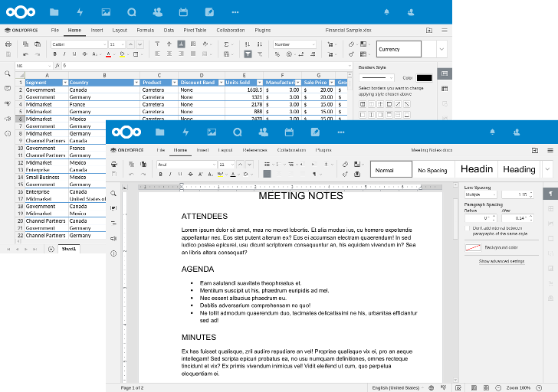Viewport: 558px width, 392px height.
Task: Open the Pivot Table tab in spreadsheet
Action: tap(195, 30)
